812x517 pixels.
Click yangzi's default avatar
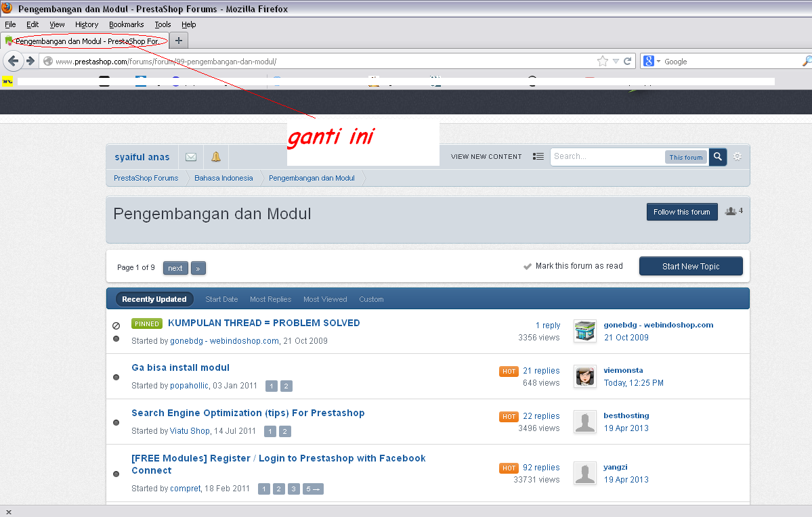tap(585, 473)
